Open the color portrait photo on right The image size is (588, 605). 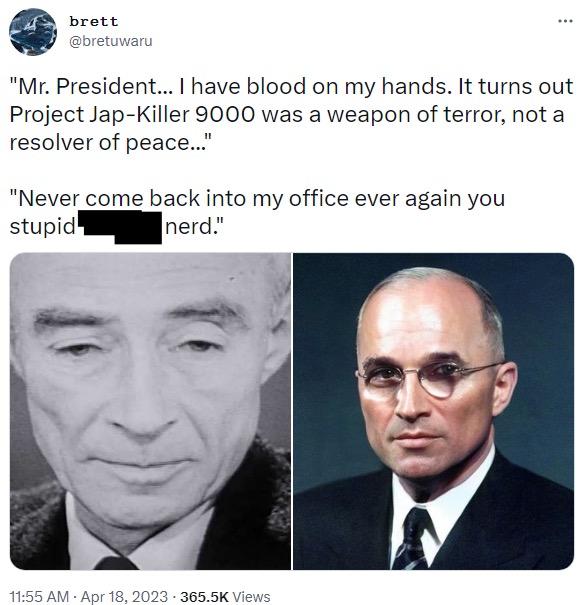tap(434, 411)
